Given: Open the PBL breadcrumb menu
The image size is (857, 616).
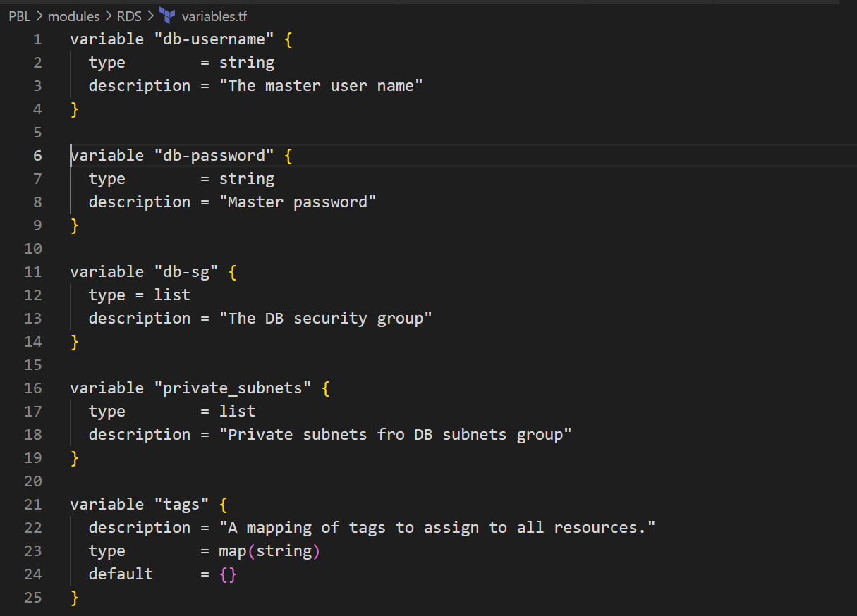Looking at the screenshot, I should tap(19, 16).
